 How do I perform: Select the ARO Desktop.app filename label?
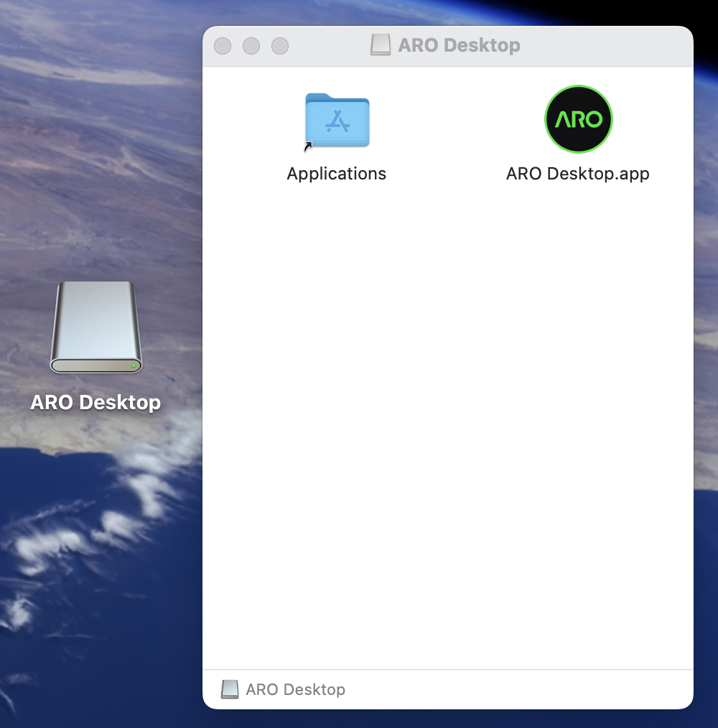[x=578, y=173]
